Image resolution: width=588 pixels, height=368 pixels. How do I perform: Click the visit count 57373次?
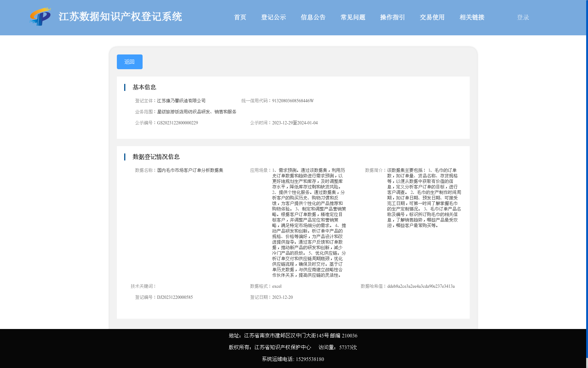click(348, 347)
